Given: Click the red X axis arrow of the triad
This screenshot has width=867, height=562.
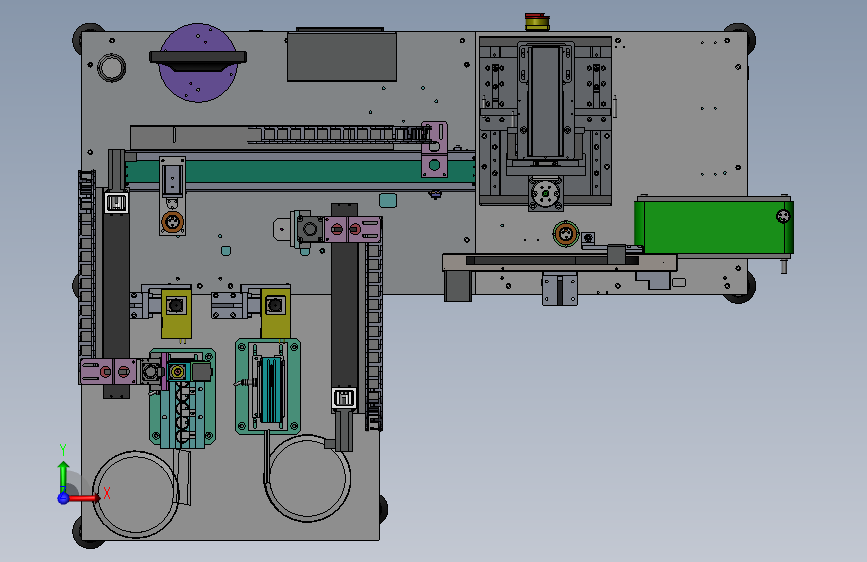Looking at the screenshot, I should coord(84,498).
